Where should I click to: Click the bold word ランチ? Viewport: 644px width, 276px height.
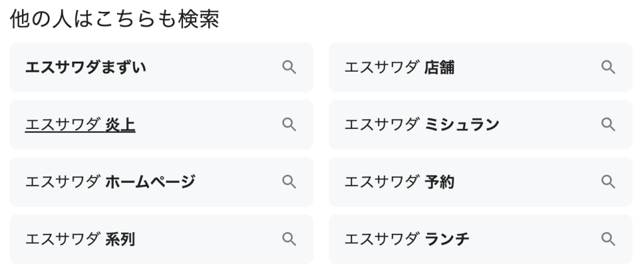tap(447, 240)
